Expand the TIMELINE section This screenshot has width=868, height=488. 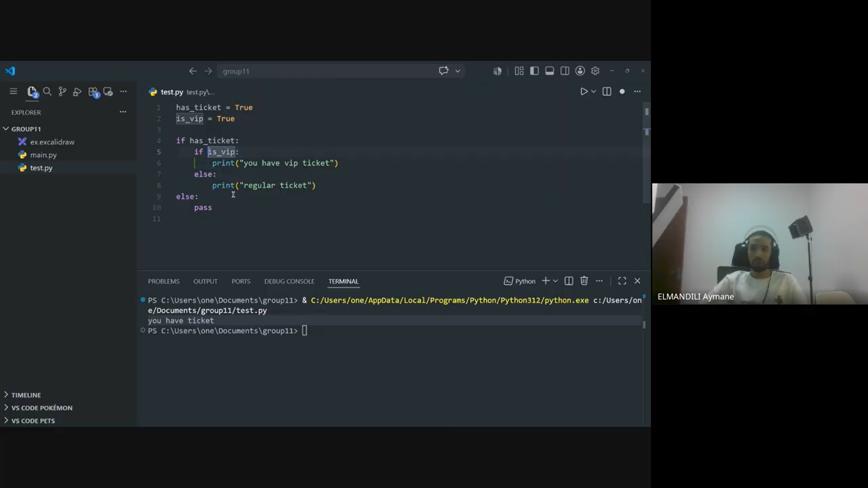click(68, 395)
